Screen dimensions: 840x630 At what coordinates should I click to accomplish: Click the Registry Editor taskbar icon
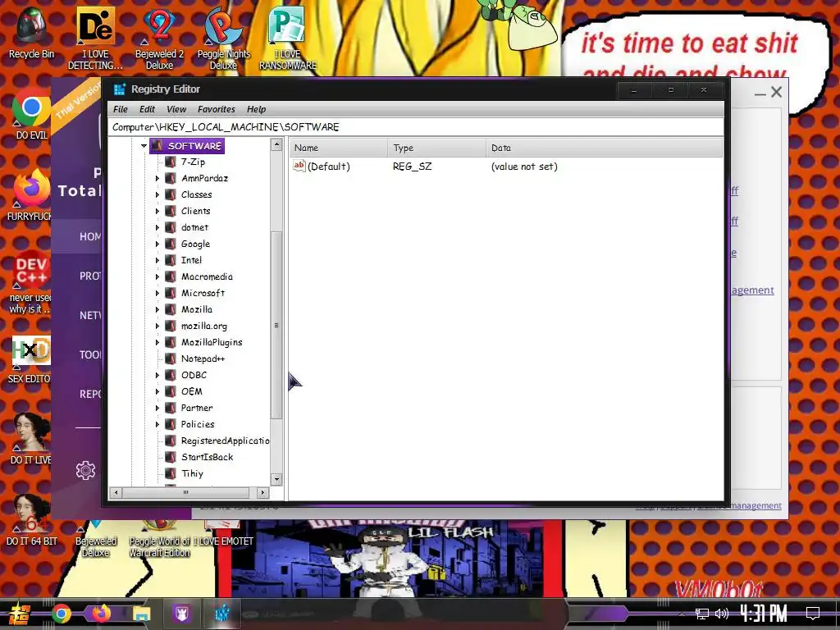221,614
